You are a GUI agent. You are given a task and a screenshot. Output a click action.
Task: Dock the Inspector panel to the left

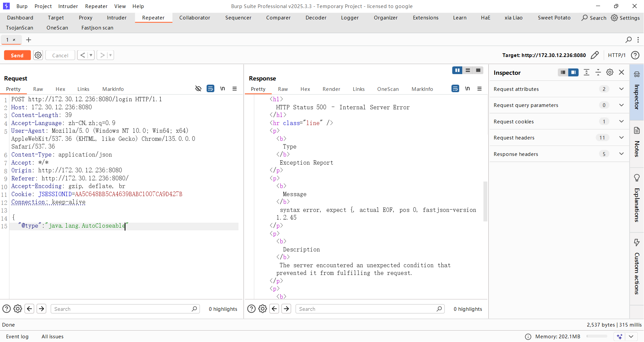point(563,72)
